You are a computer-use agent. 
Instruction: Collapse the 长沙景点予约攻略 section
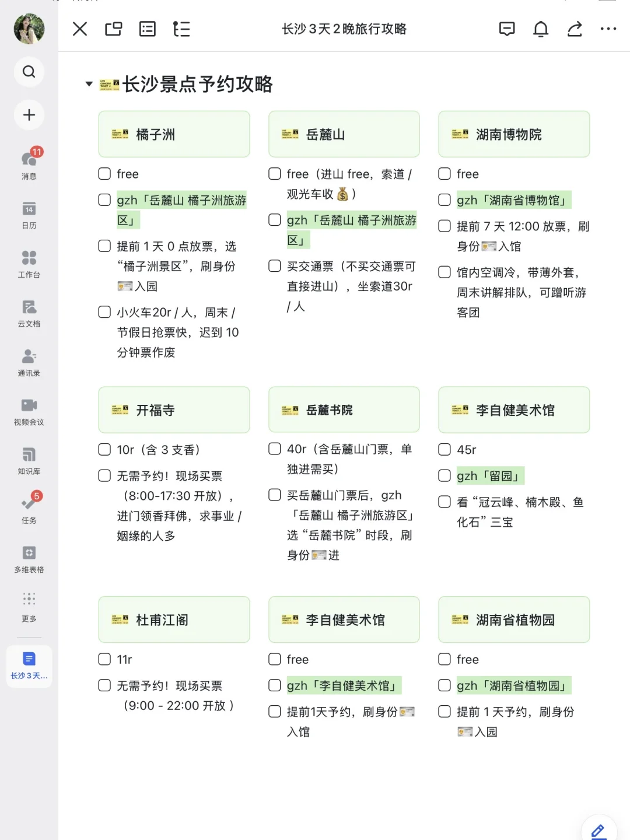[89, 84]
